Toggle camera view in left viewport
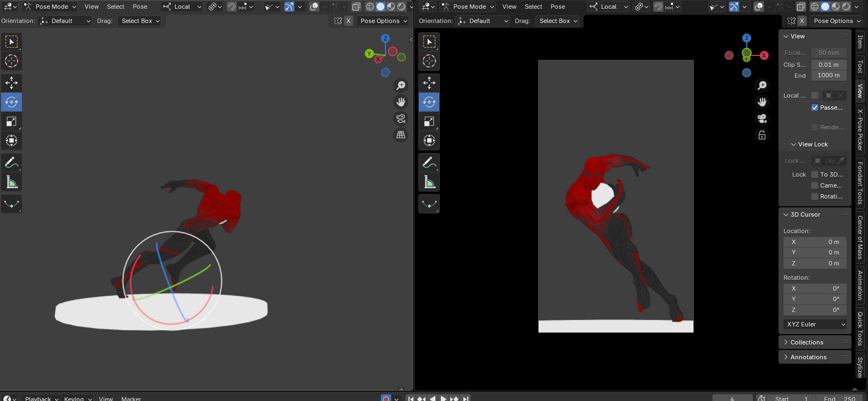This screenshot has height=401, width=868. (x=401, y=118)
